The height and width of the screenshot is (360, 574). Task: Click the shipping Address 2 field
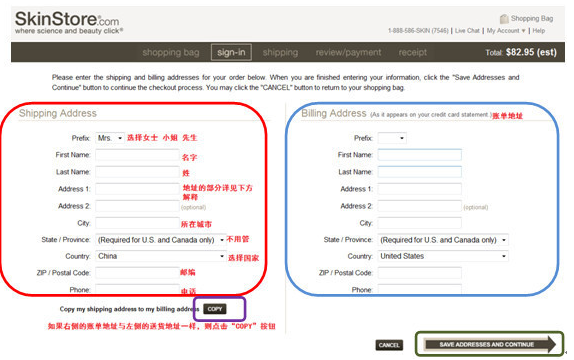tap(137, 206)
